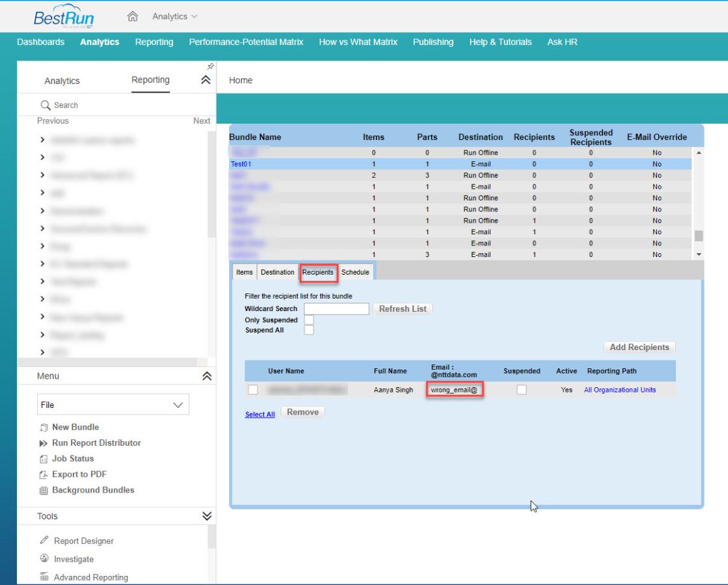Expand the first report tree folder
The image size is (728, 585).
pos(42,140)
